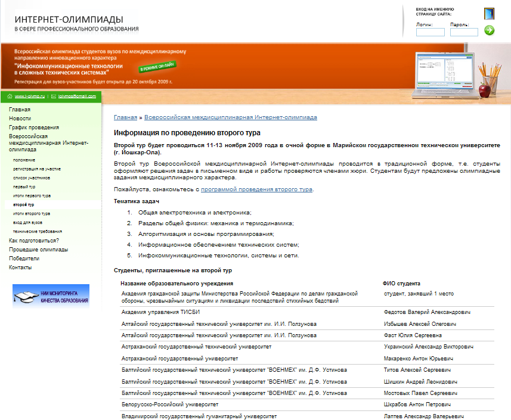Screen dimensions: 511x420
Task: Open the итоги первого тура submenu item
Action: coord(32,196)
